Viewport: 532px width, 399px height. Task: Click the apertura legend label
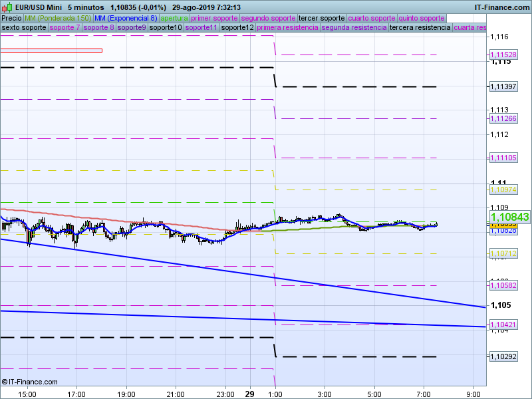pos(174,18)
